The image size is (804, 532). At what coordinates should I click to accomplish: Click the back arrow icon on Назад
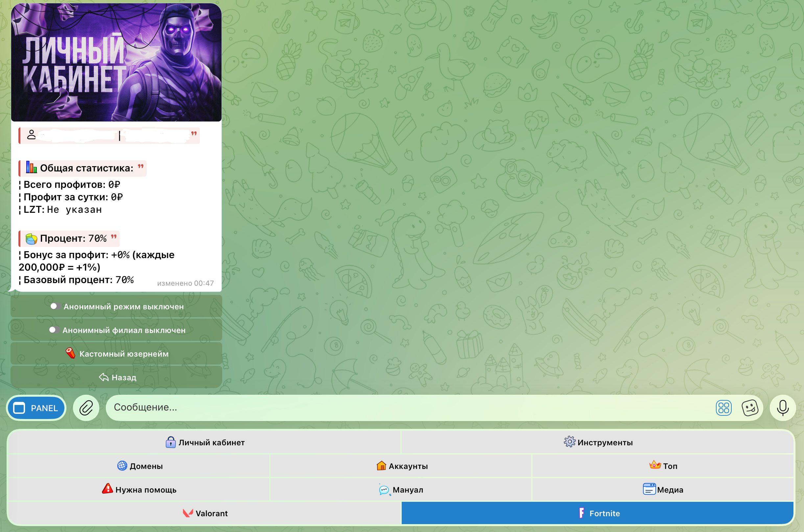coord(104,377)
